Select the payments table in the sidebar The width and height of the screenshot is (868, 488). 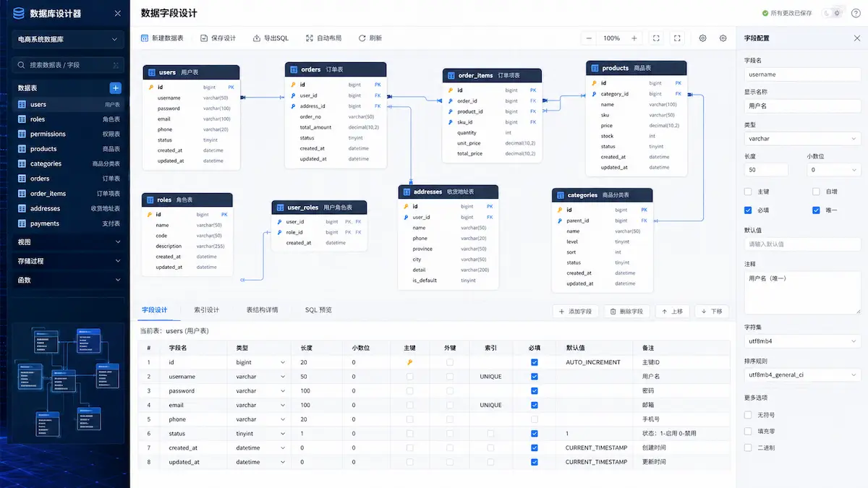pos(69,223)
